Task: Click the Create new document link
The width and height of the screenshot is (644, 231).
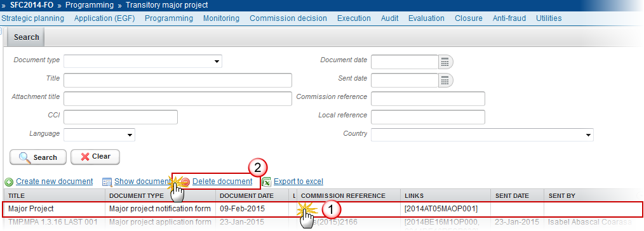Action: tap(54, 181)
